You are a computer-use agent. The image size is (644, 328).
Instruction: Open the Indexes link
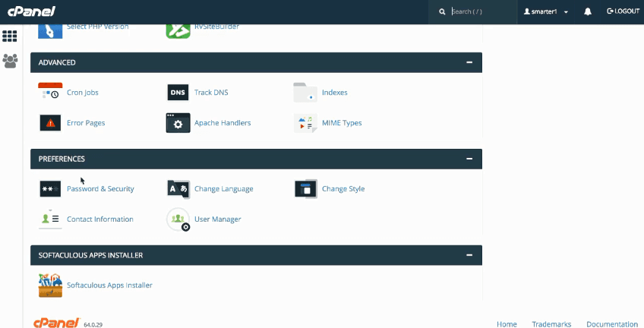point(335,93)
